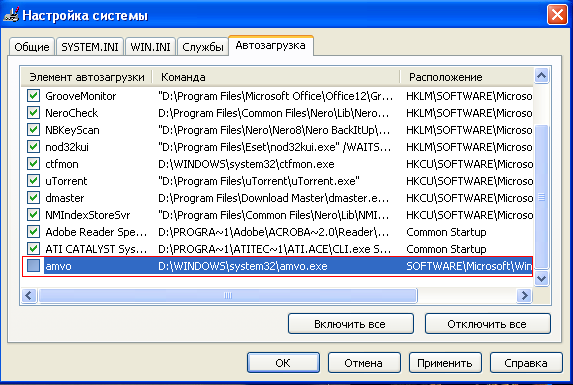573x385 pixels.
Task: Disable the nod32kui startup checkbox
Action: 33,147
